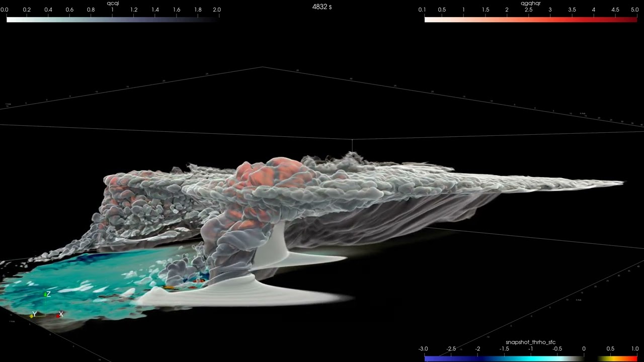
Task: Click the 4832 s time annotation
Action: click(322, 7)
